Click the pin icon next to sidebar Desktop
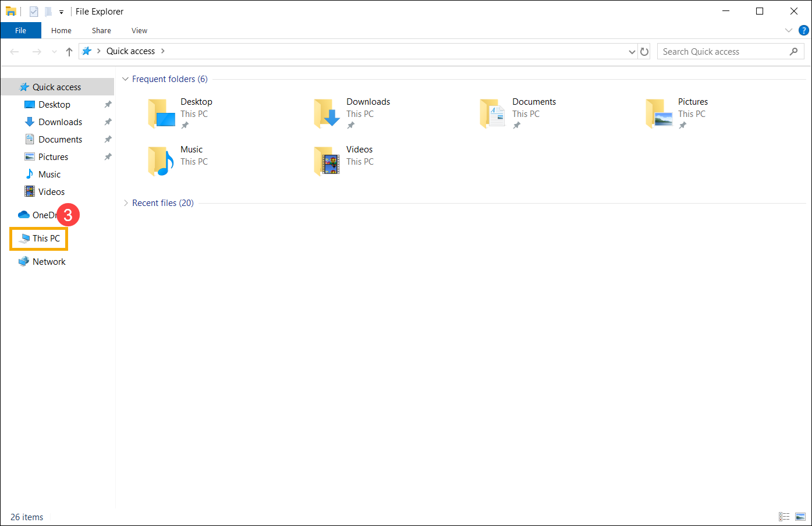The width and height of the screenshot is (812, 526). click(108, 105)
